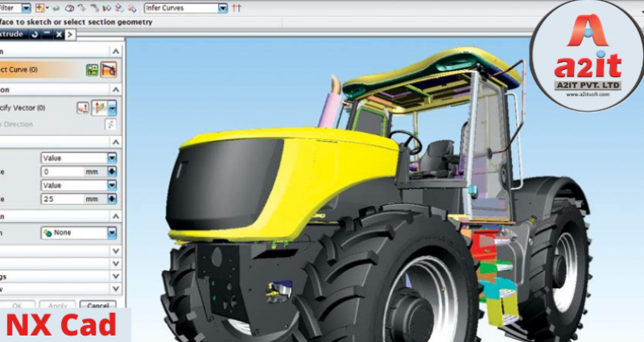Click the a2it logo in the corner
644x342 pixels.
click(x=587, y=55)
